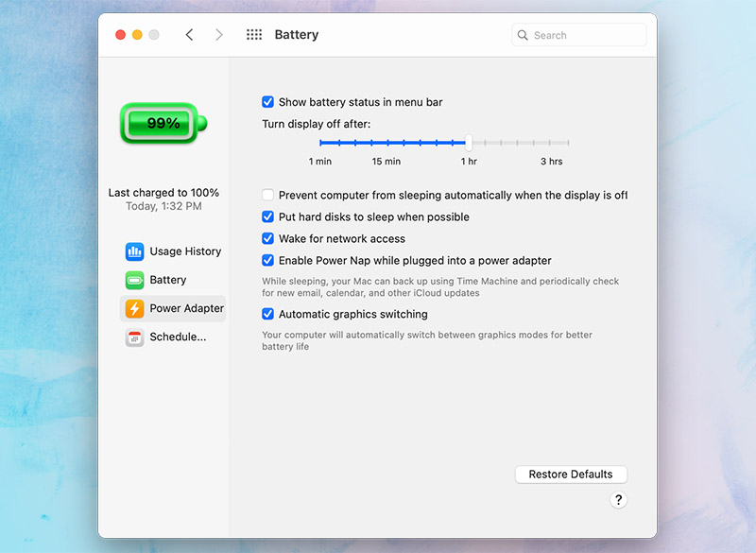Click the green Battery sidebar icon
Image resolution: width=756 pixels, height=553 pixels.
point(134,280)
